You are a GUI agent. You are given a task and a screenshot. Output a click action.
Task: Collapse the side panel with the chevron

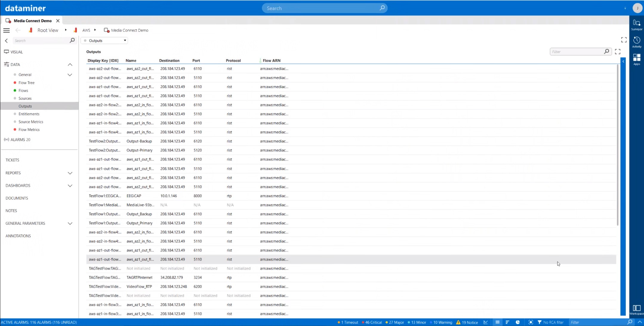click(6, 41)
